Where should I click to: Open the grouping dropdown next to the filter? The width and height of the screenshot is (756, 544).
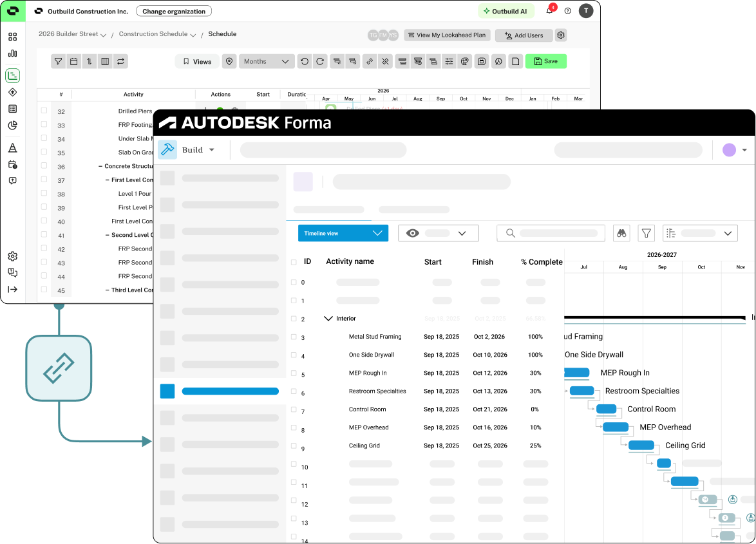click(700, 234)
